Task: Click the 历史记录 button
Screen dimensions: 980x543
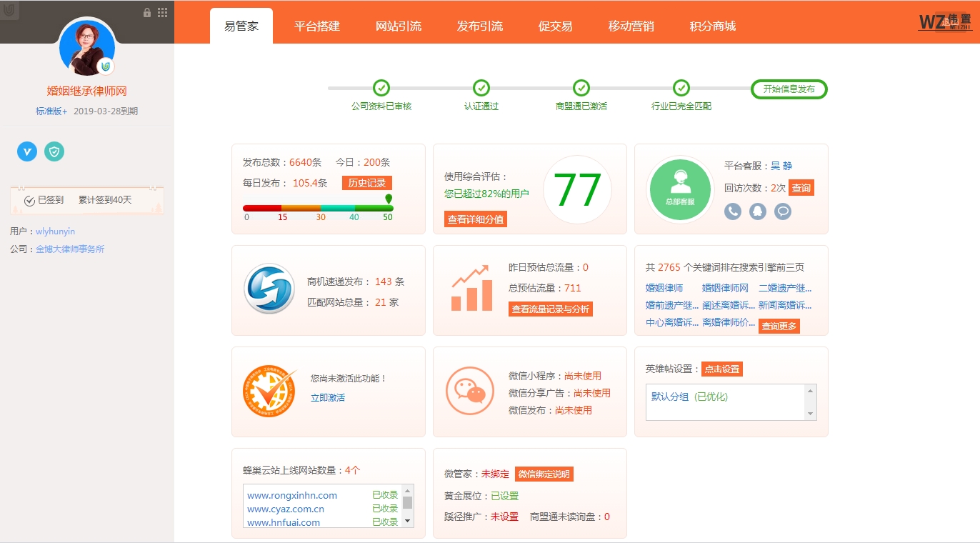Action: point(366,183)
